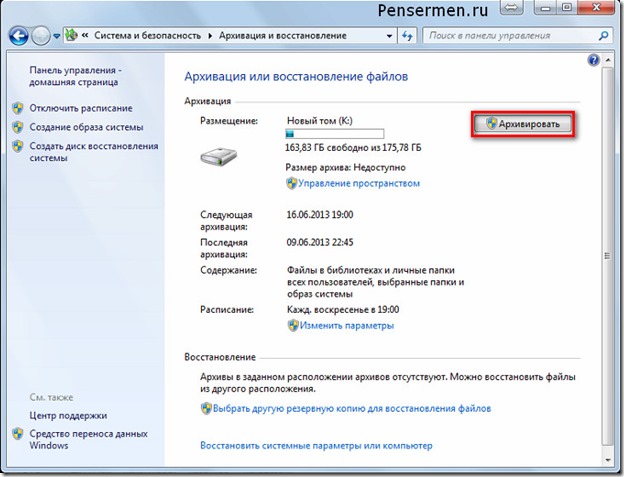This screenshot has width=624, height=477.
Task: Click shield icon beside Создать диск восстановления
Action: (18, 146)
